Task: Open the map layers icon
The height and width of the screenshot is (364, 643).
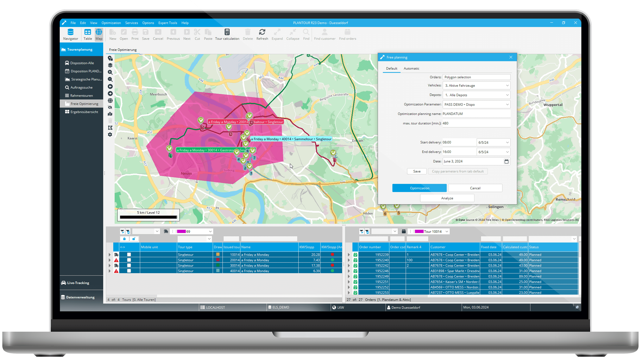Action: (x=110, y=65)
